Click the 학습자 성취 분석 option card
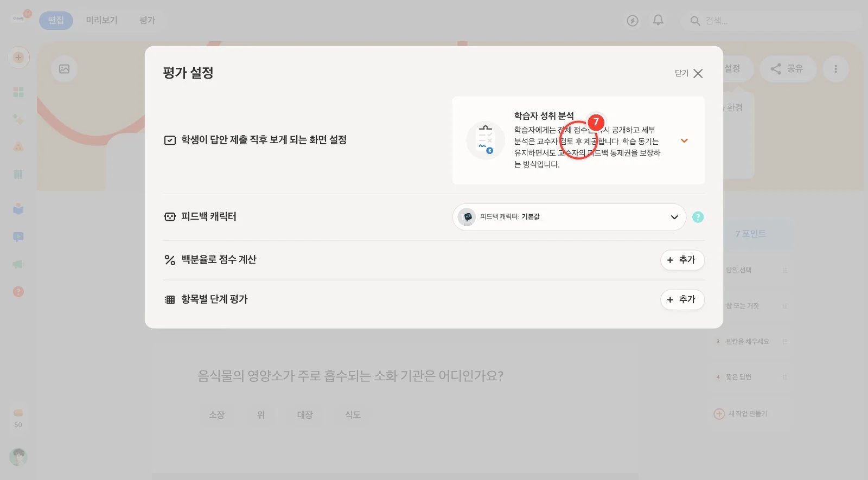Viewport: 868px width, 480px height. click(578, 140)
